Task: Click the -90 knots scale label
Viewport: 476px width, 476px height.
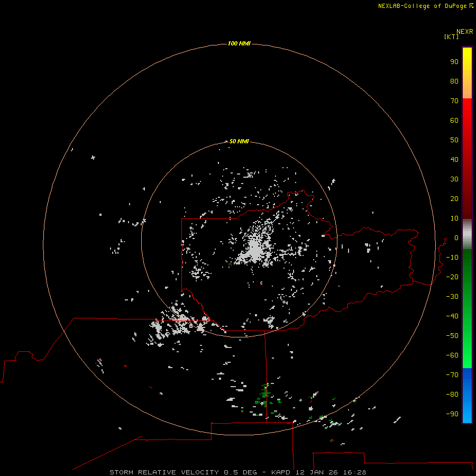Action: 452,414
